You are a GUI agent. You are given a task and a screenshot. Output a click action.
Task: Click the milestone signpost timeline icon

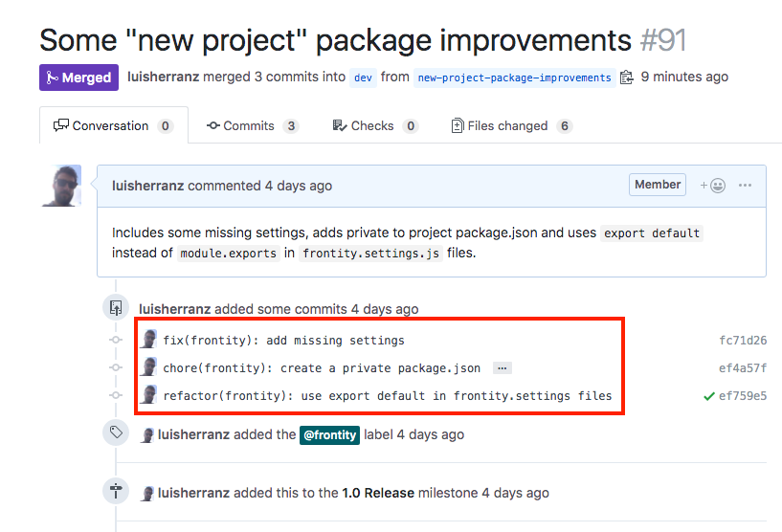pos(116,493)
